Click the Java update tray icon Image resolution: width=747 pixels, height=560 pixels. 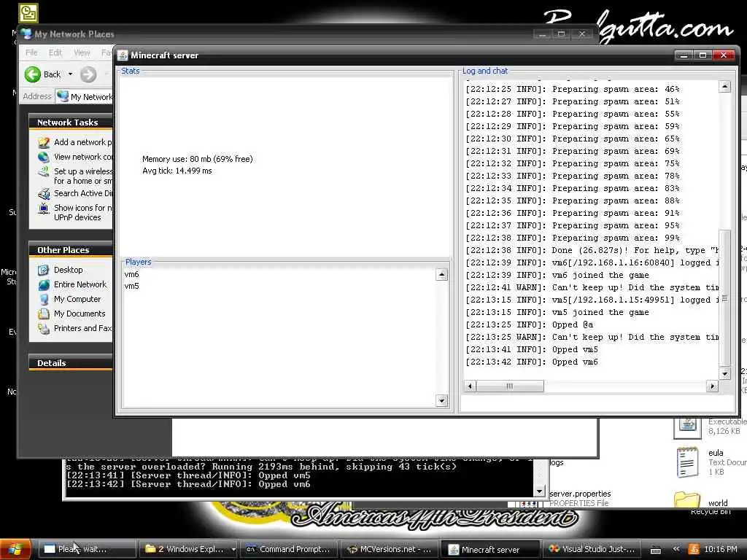click(x=694, y=549)
